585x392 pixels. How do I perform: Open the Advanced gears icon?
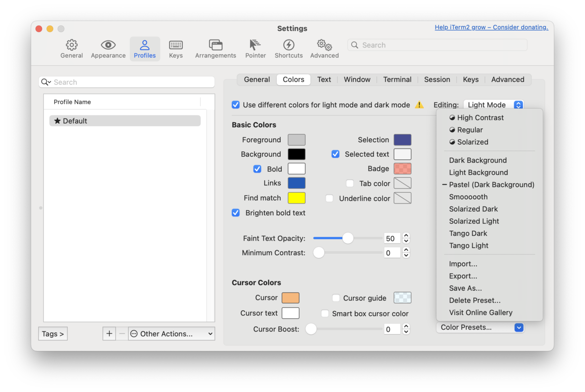[x=324, y=45]
